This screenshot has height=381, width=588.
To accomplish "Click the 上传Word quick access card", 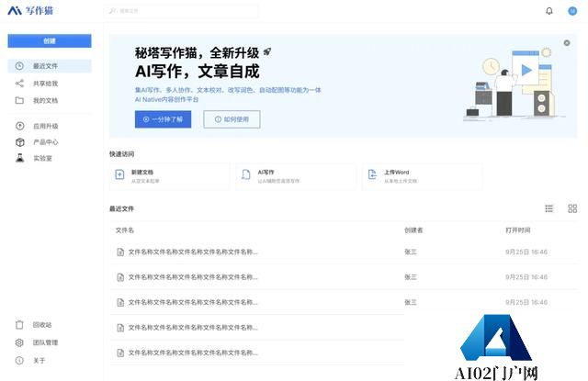I will click(x=423, y=176).
